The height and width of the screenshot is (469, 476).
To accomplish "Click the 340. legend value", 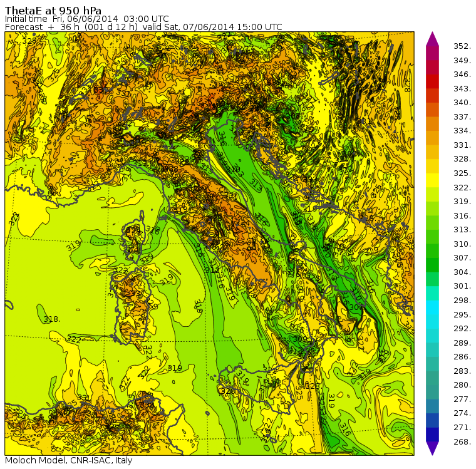I will tap(462, 103).
